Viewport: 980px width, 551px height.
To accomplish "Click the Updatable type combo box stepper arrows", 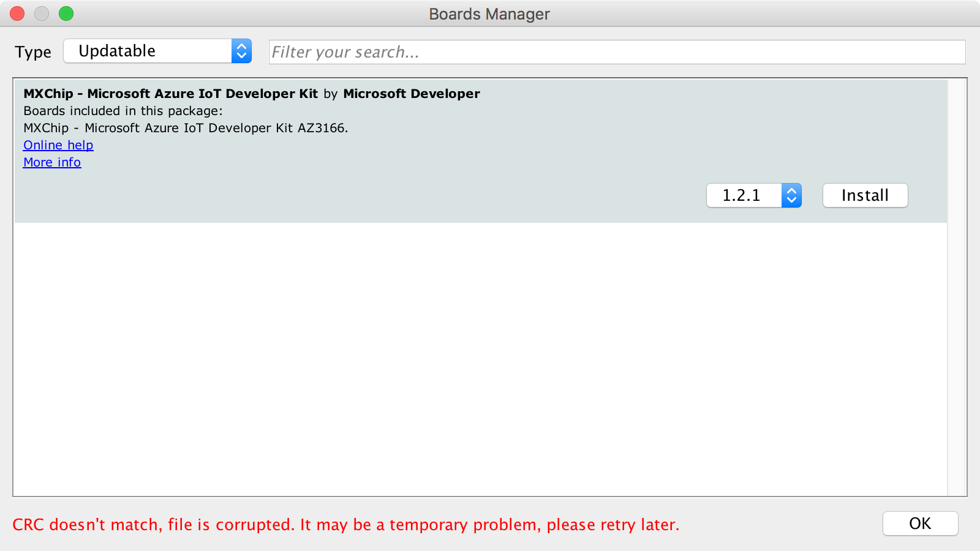I will tap(243, 51).
